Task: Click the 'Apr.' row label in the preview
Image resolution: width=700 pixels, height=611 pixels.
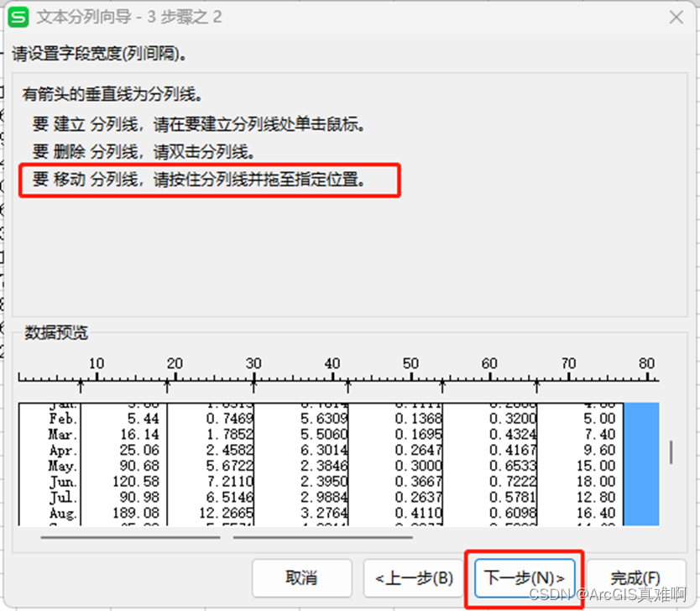Action: [x=63, y=451]
